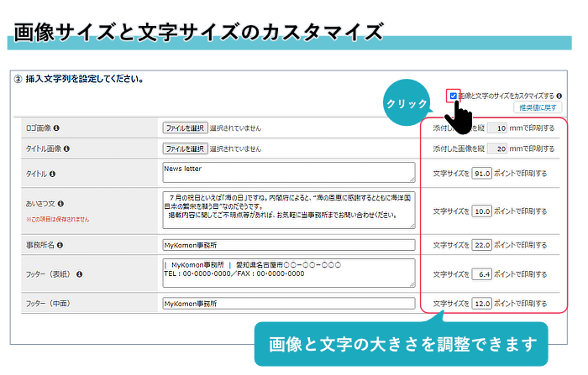
Task: Click the 事務所名 font size field showing 22.0
Action: 481,245
